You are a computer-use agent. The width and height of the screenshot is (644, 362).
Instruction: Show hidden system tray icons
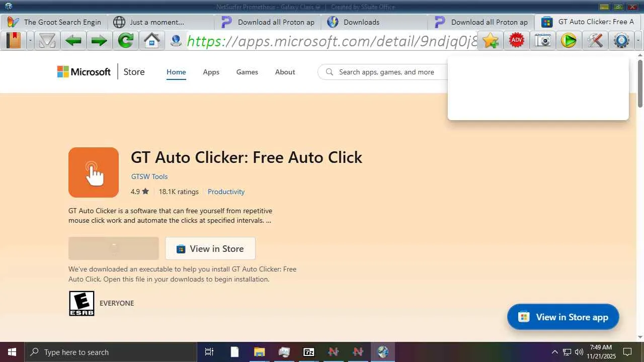pyautogui.click(x=554, y=352)
